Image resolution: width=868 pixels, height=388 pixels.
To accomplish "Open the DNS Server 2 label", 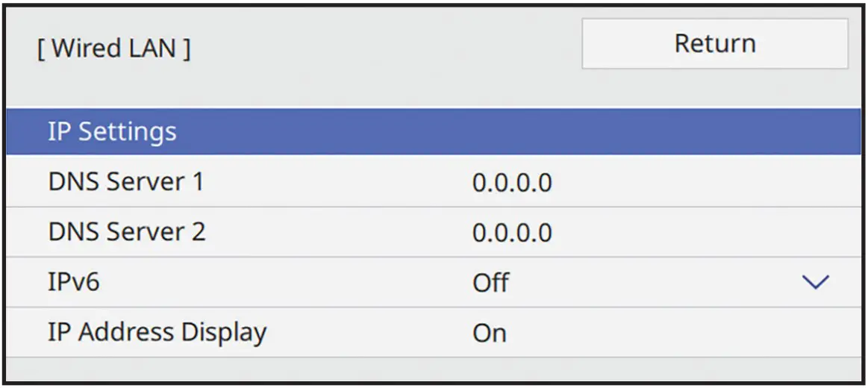I will [127, 232].
